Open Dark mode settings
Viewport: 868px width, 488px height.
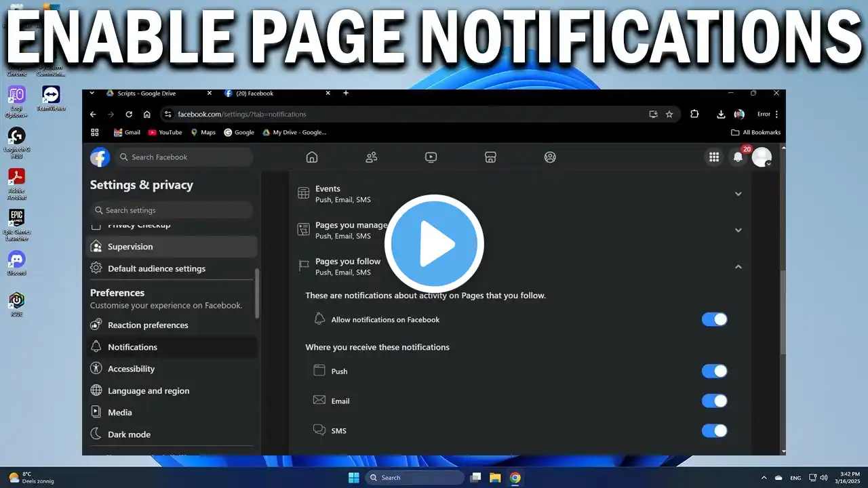[173, 434]
